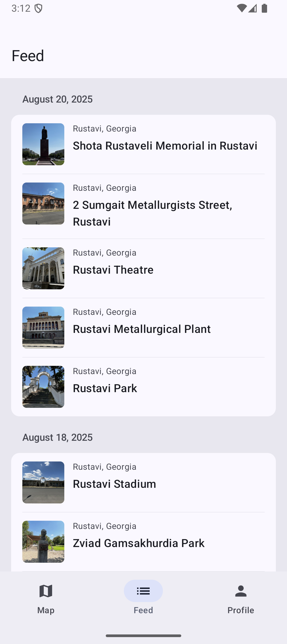Tap the battery status icon
The image size is (287, 644).
pyautogui.click(x=264, y=9)
